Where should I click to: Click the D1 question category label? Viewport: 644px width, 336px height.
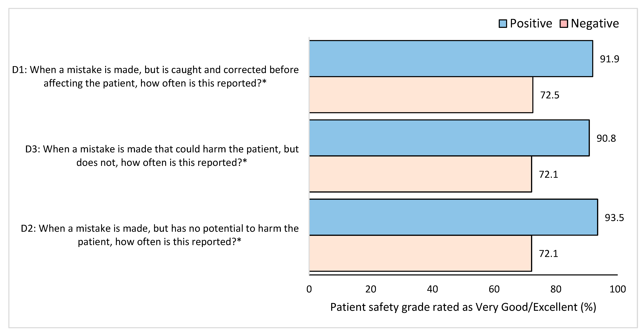155,76
